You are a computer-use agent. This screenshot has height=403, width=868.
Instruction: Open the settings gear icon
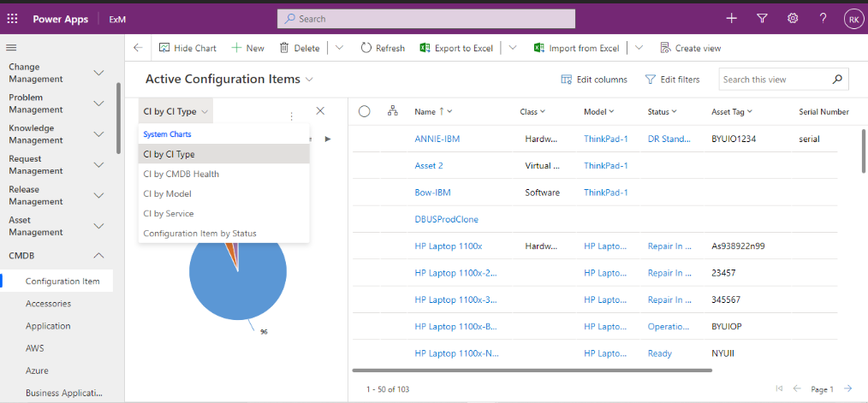pos(793,19)
